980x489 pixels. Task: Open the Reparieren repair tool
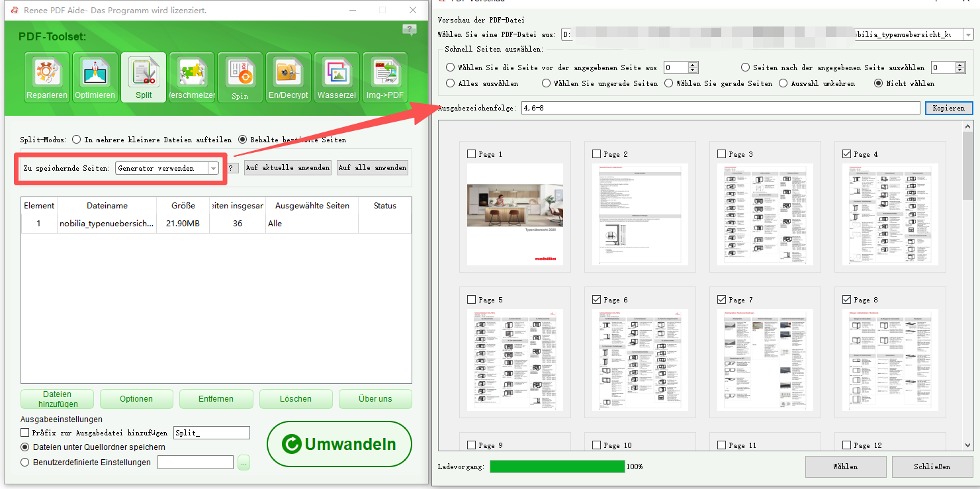click(47, 78)
